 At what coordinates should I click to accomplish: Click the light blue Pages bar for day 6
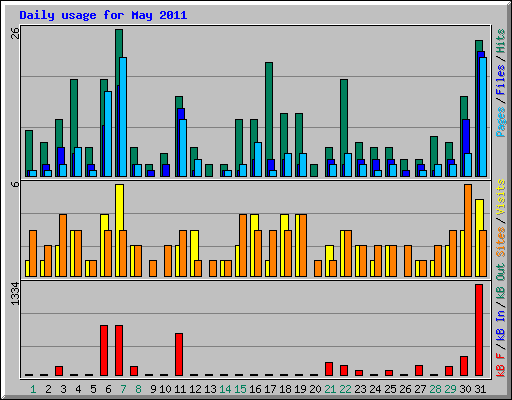click(x=108, y=134)
